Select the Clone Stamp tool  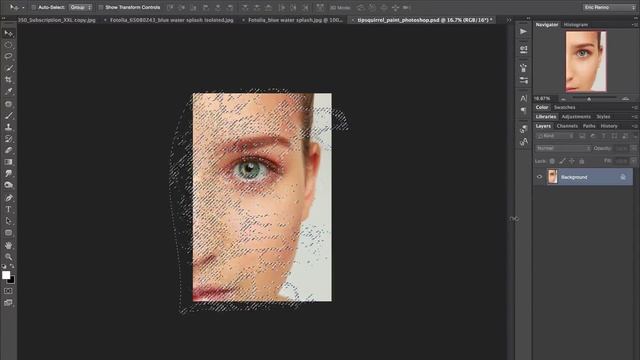[x=9, y=127]
